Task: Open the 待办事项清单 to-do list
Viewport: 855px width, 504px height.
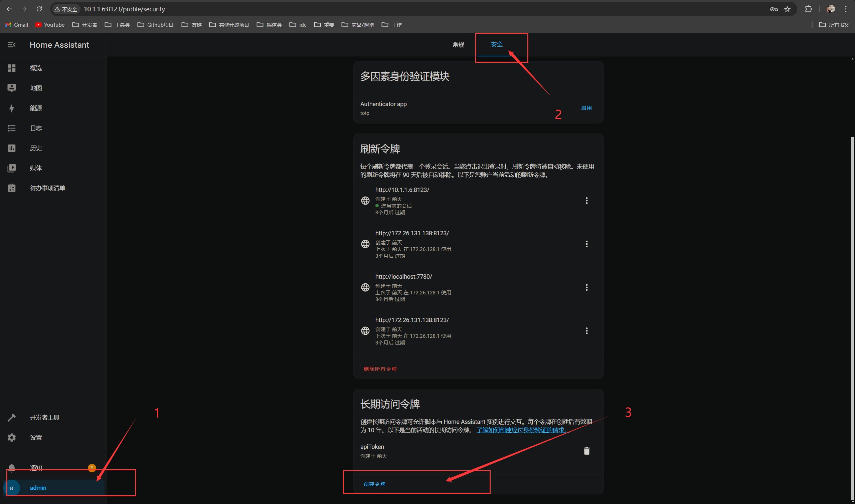Action: tap(47, 188)
